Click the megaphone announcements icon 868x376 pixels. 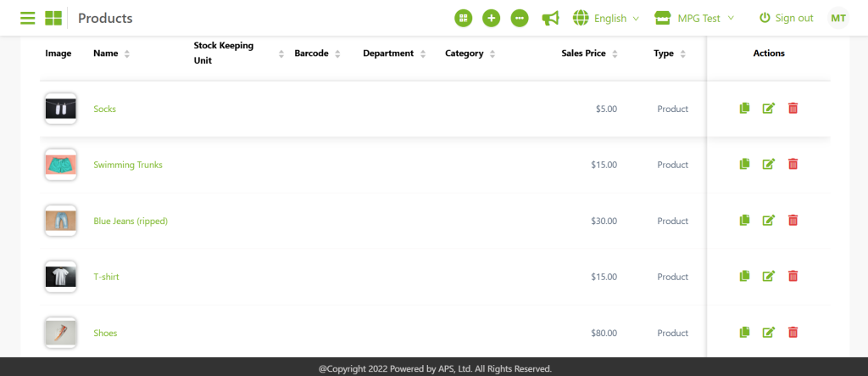[550, 19]
